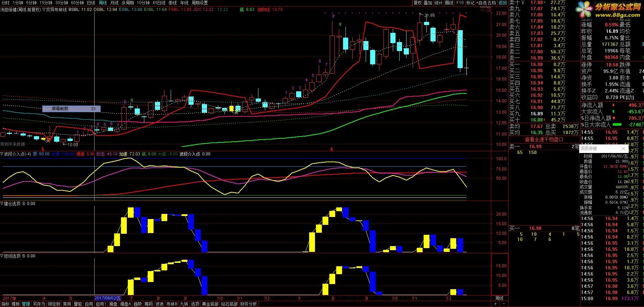
Task: Switch to the 季线 quarterly chart
Action: (x=172, y=3)
